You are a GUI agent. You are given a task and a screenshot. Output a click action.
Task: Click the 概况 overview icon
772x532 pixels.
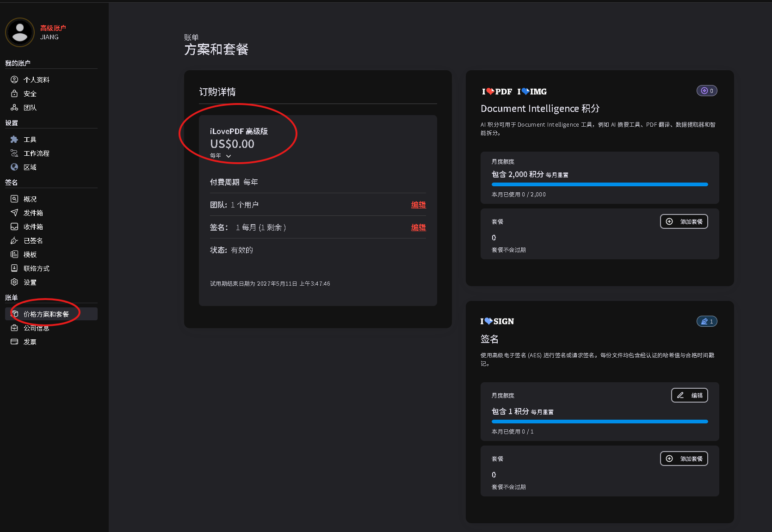tap(14, 199)
